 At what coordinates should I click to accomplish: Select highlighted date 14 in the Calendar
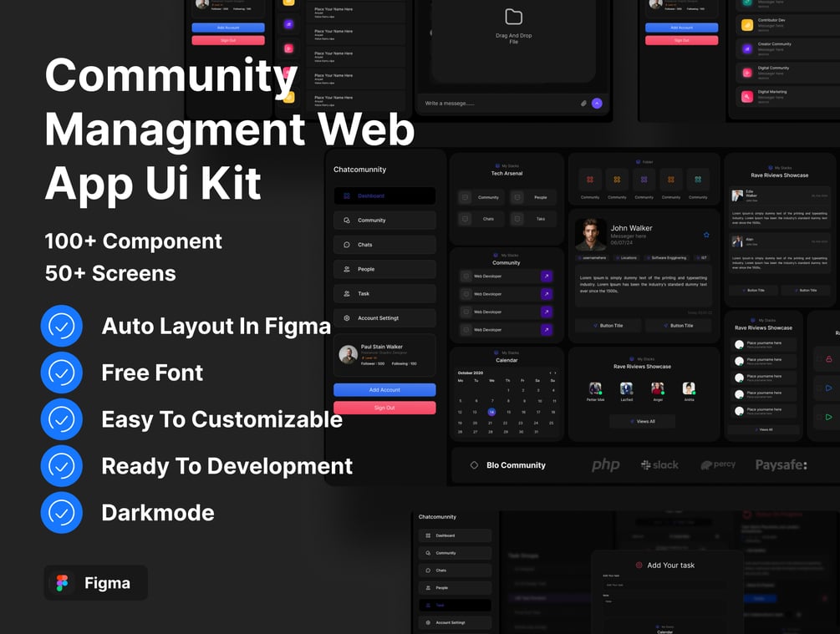pyautogui.click(x=491, y=412)
